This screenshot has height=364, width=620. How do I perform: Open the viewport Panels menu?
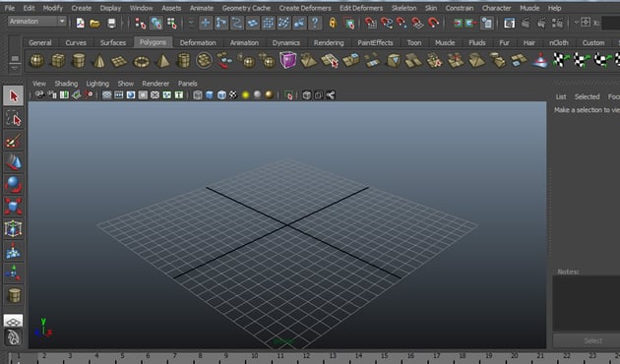point(187,84)
